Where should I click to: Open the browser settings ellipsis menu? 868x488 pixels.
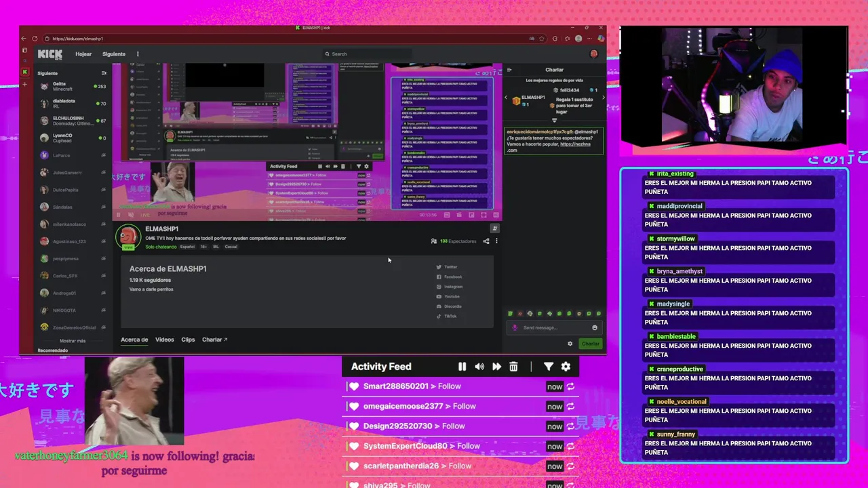(589, 39)
